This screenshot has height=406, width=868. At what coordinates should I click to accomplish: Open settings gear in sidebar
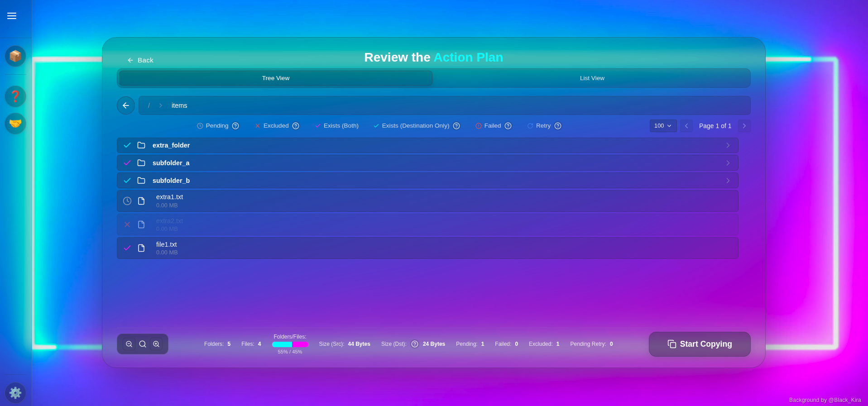tap(15, 393)
